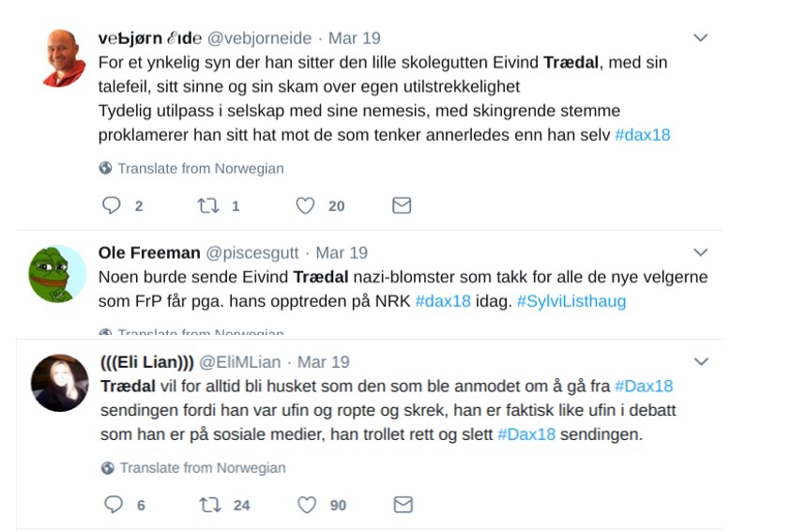
Task: Open vebjørn eide's profile picture
Action: pos(65,58)
